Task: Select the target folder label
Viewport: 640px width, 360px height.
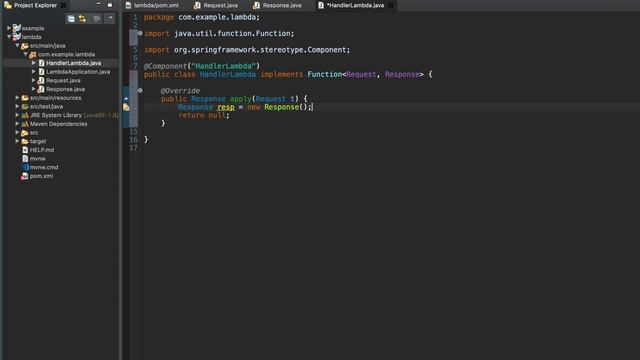Action: tap(38, 141)
